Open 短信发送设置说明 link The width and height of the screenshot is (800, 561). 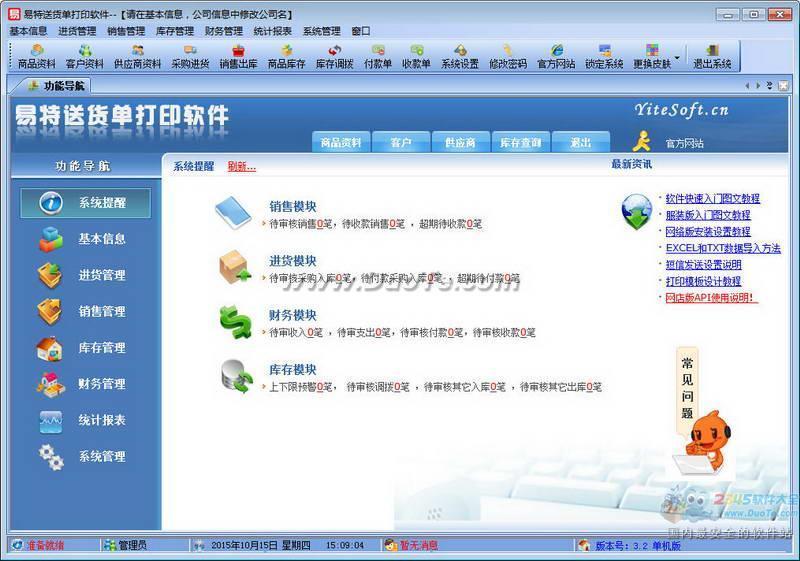[703, 265]
